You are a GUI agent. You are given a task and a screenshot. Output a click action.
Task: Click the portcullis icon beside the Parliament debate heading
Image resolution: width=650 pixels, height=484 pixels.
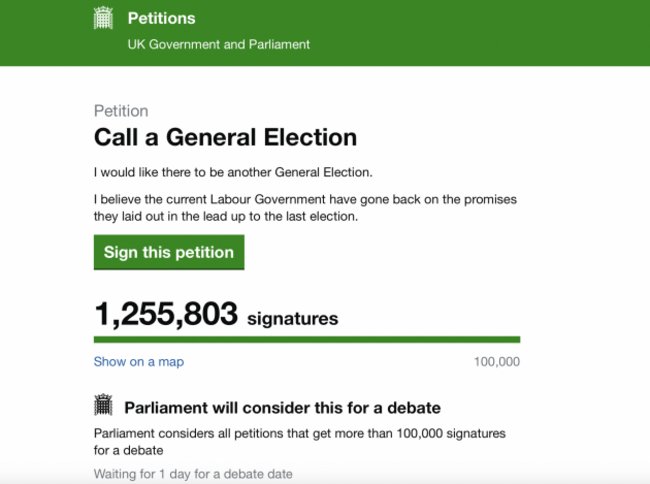(103, 406)
